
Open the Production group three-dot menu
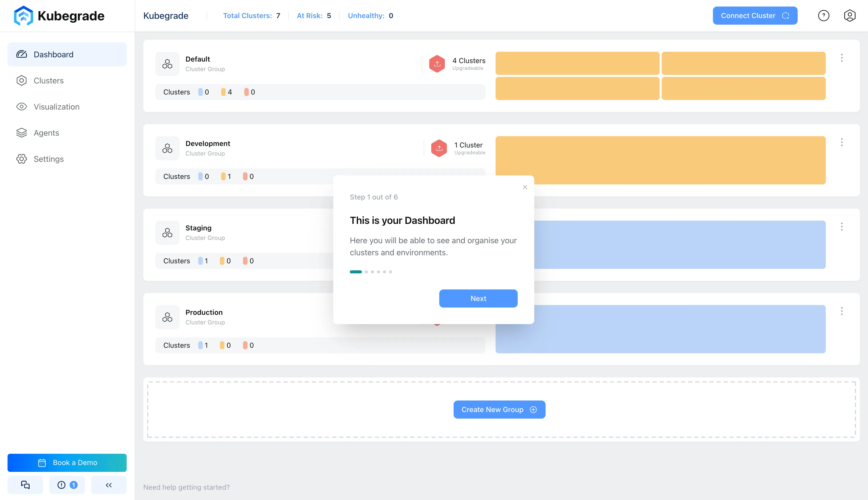842,311
